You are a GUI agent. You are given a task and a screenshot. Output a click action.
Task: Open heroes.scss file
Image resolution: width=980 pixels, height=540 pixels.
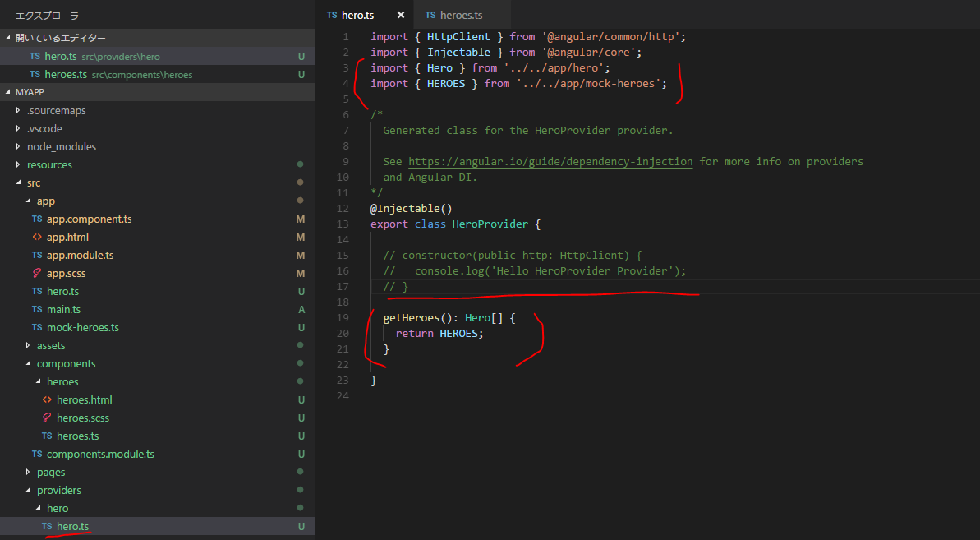click(x=83, y=418)
